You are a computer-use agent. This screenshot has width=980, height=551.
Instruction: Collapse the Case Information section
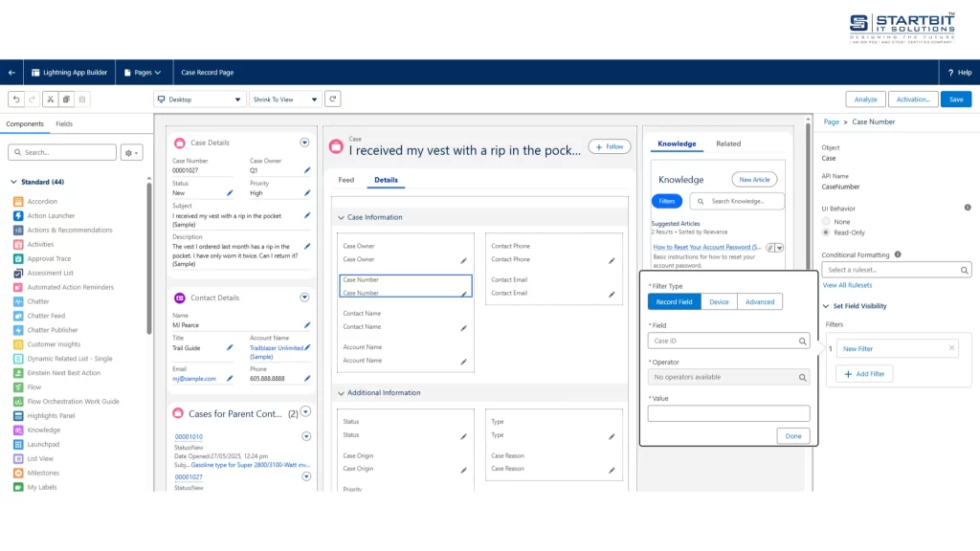coord(342,217)
